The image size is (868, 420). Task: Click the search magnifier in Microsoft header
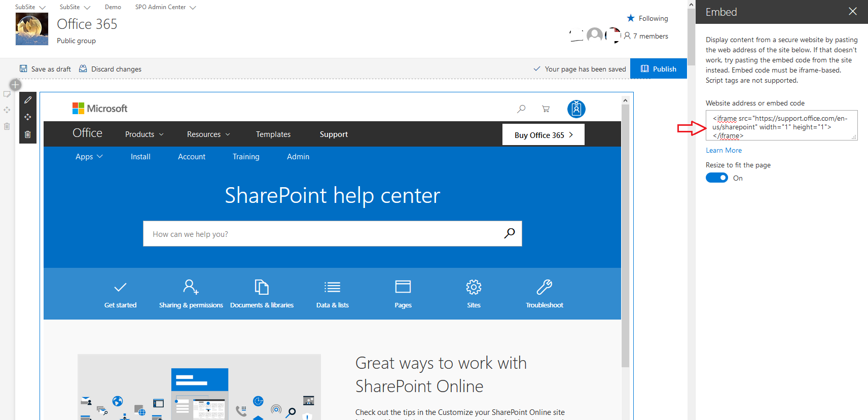coord(521,109)
